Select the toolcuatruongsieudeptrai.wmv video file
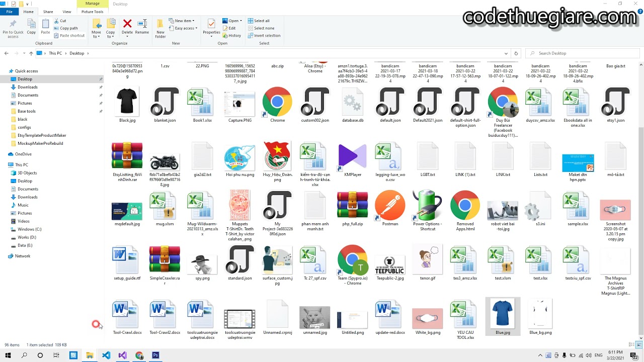The height and width of the screenshot is (362, 644). click(240, 319)
